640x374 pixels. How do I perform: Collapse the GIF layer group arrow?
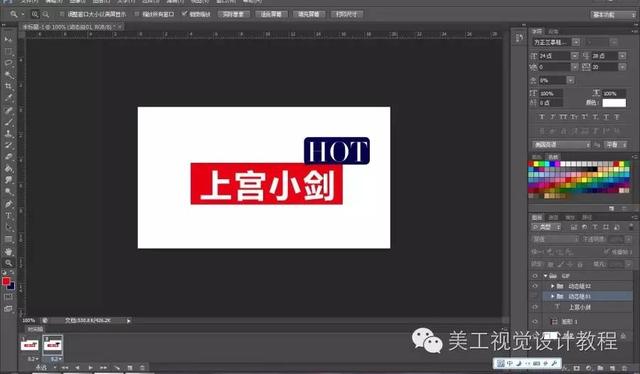point(545,276)
